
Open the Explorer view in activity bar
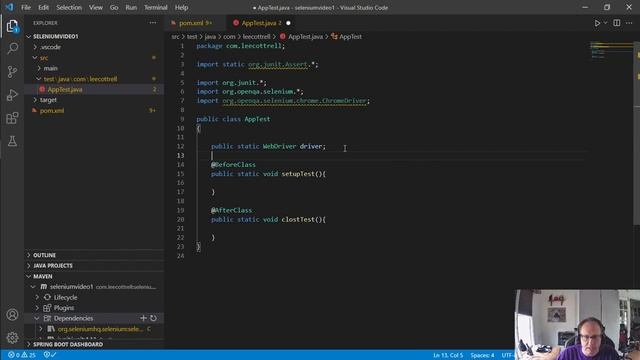(x=12, y=27)
